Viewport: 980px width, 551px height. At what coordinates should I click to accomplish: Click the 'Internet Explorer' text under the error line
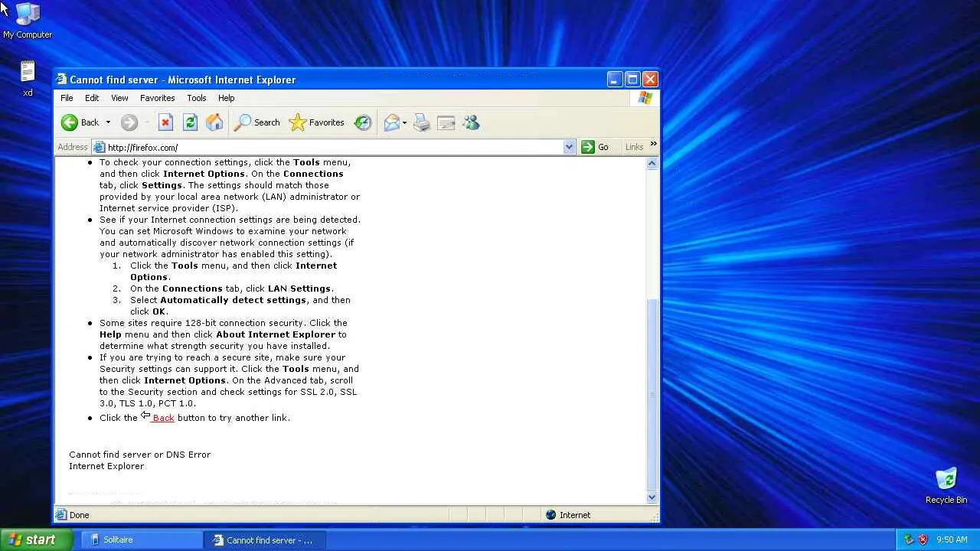106,466
